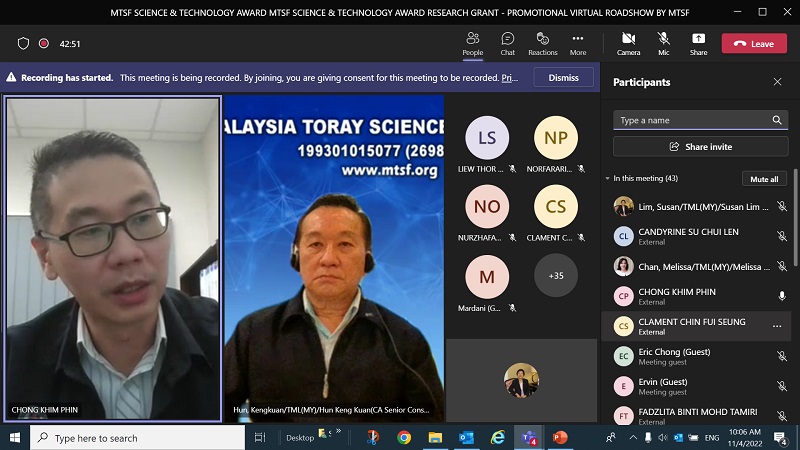
Task: Open Outlook from taskbar
Action: [x=466, y=437]
